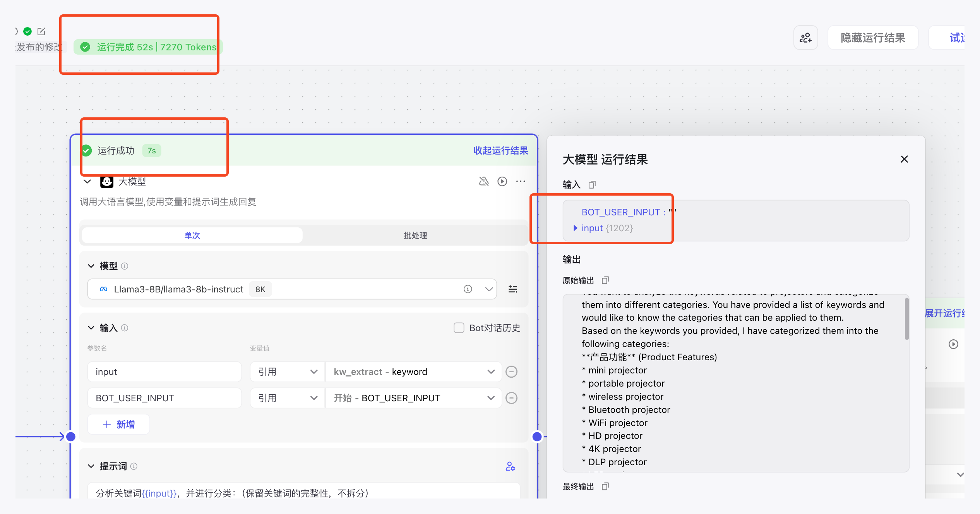980x514 pixels.
Task: Collapse the 输入 section in the node
Action: [91, 328]
